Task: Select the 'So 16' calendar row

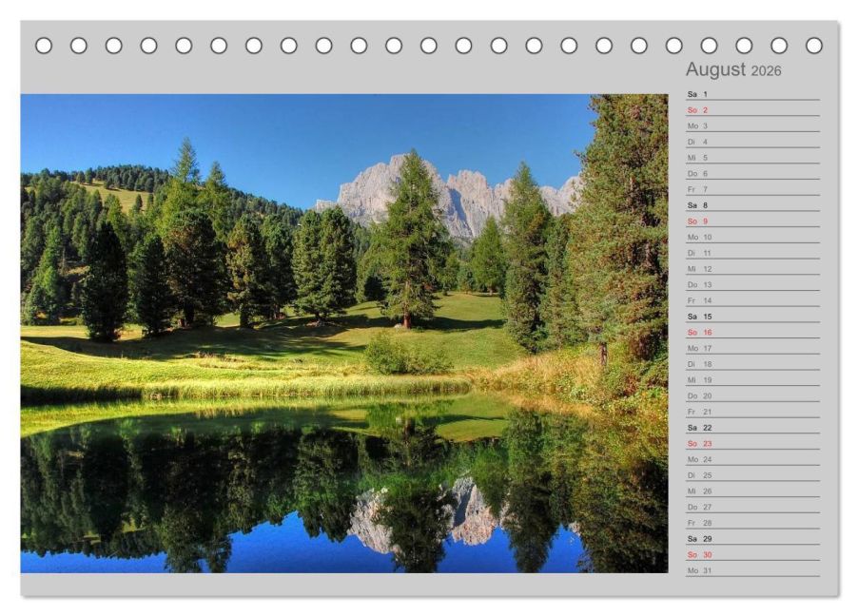Action: tap(753, 332)
